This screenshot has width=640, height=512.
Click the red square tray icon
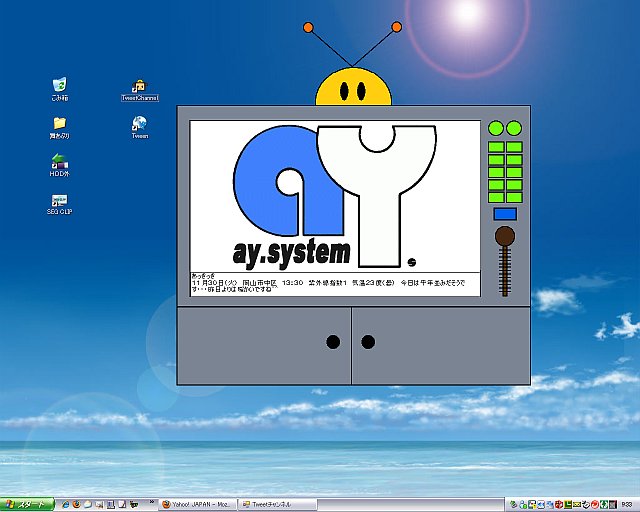(559, 504)
